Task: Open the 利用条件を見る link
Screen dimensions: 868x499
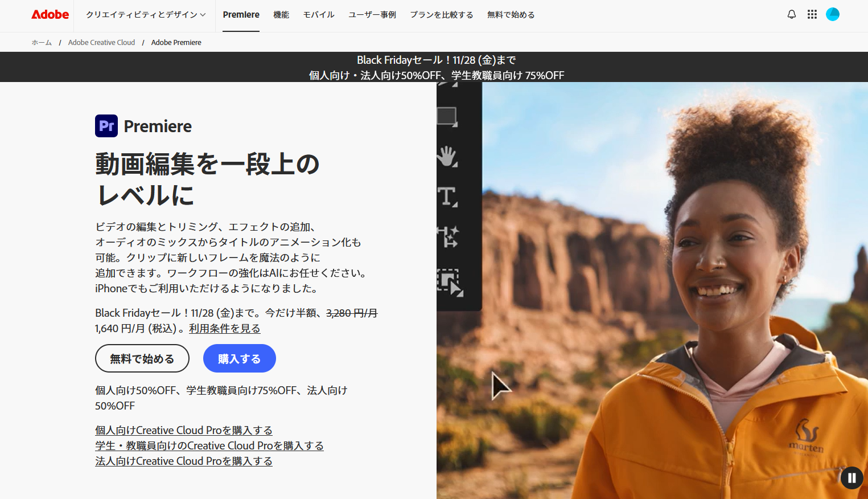Action: (x=224, y=329)
